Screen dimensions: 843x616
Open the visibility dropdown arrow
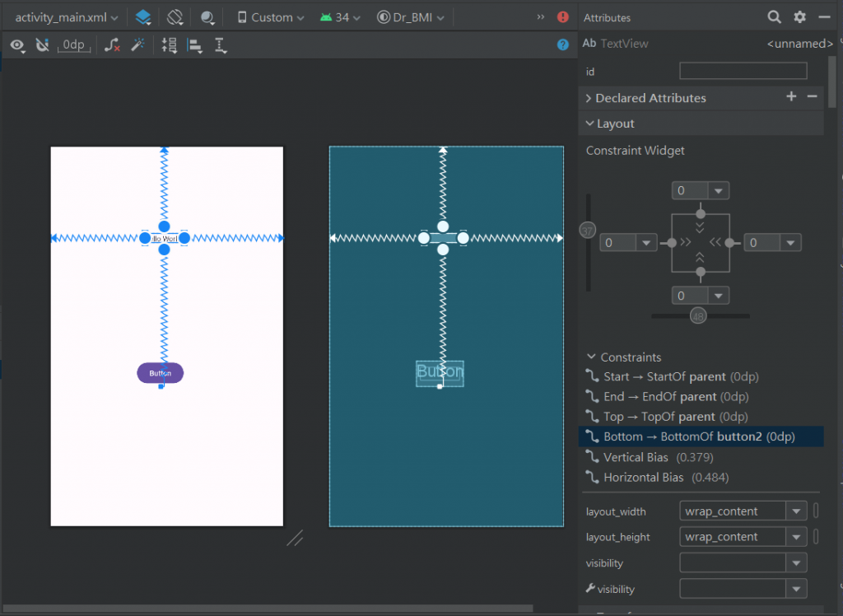point(796,562)
